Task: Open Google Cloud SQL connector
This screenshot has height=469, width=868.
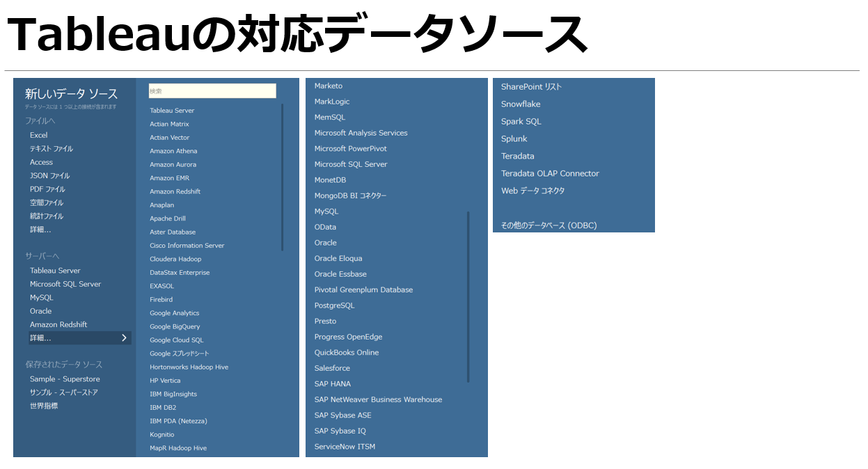Action: coord(177,340)
